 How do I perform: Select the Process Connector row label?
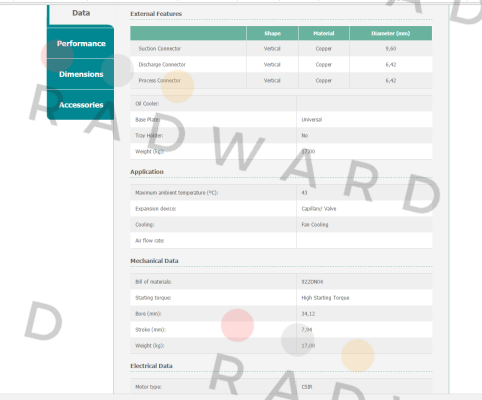(x=160, y=81)
